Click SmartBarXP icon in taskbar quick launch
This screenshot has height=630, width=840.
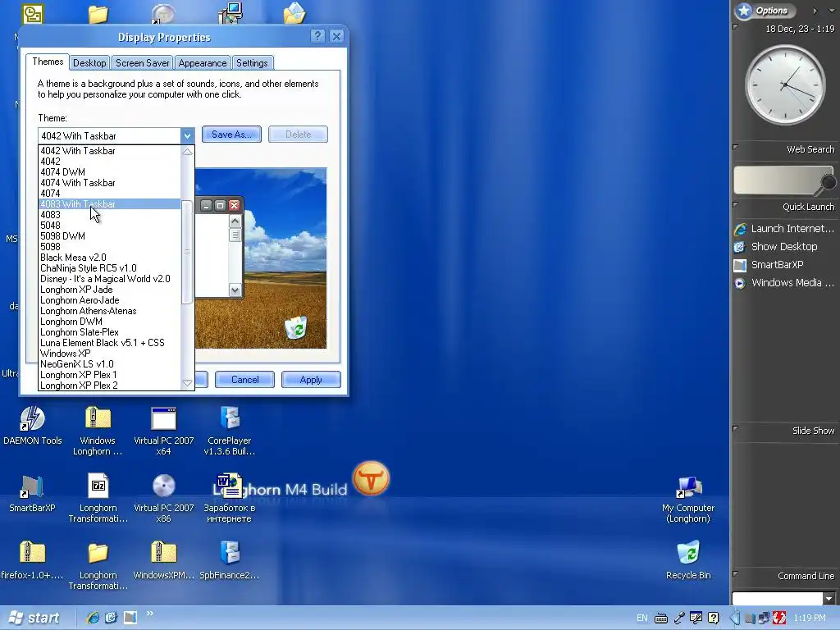130,618
